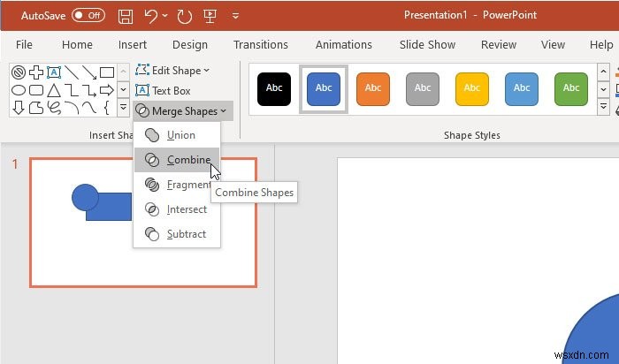Select the Left Brace shape
Image resolution: width=619 pixels, height=364 pixels.
coord(107,107)
